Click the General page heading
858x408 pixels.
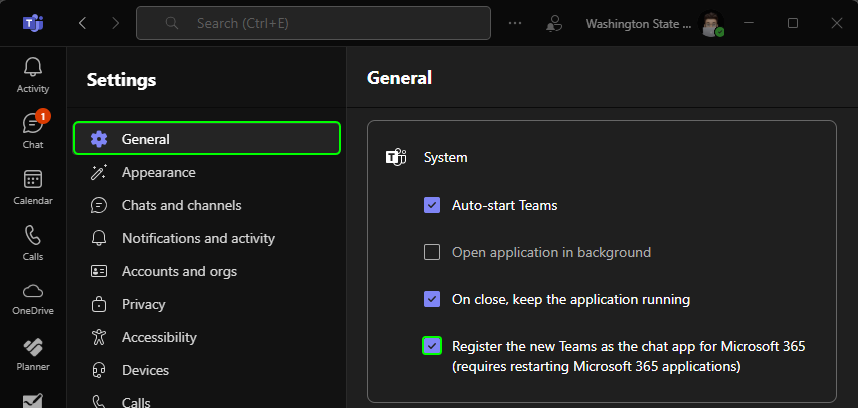click(399, 78)
